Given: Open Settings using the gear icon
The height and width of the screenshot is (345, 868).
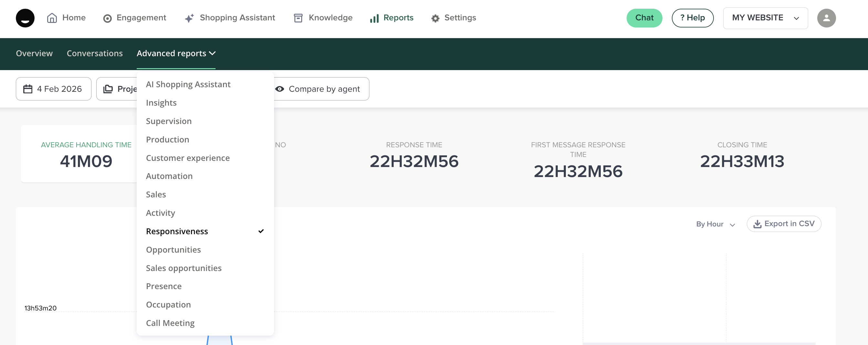Looking at the screenshot, I should click(435, 18).
